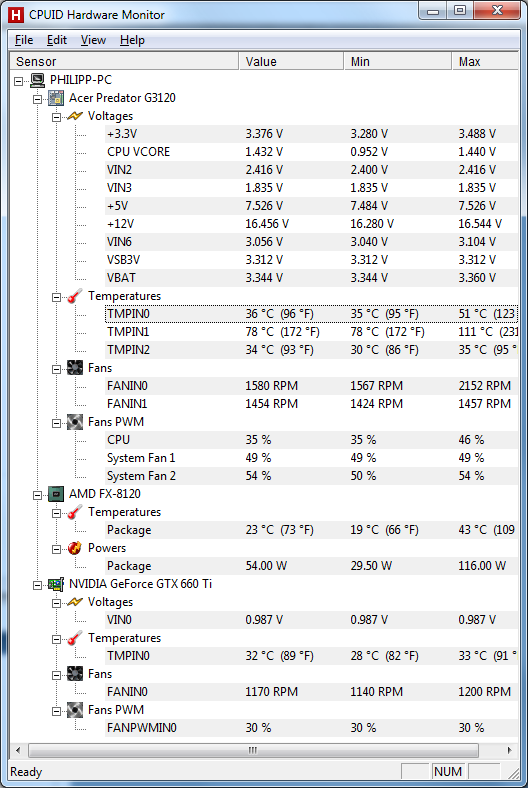Click the Powers flame icon under AMD FX-8120
This screenshot has width=528, height=788.
75,548
